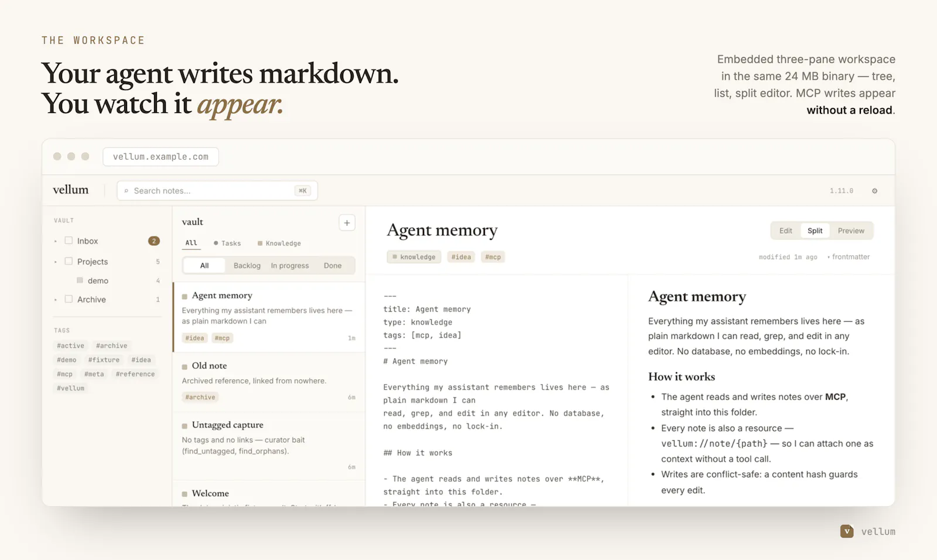Image resolution: width=937 pixels, height=560 pixels.
Task: Open the Projects folder
Action: pos(107,262)
